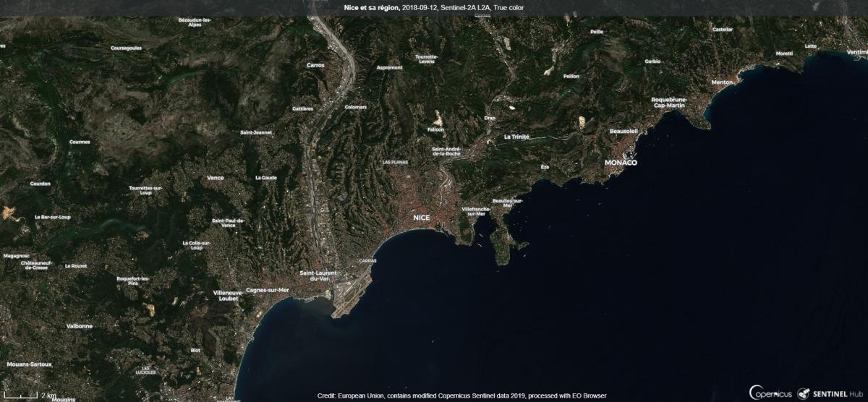Select the image title text at top
868x402 pixels.
(434, 8)
